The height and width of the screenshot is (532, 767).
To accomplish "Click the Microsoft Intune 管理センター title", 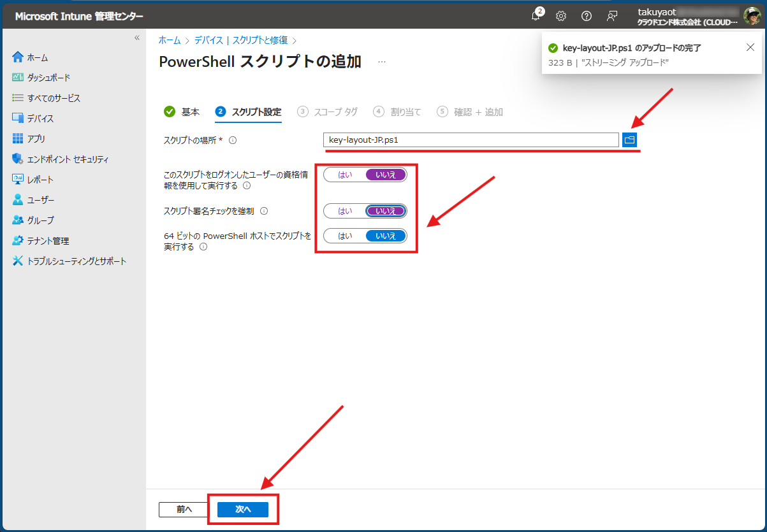I will coord(79,17).
